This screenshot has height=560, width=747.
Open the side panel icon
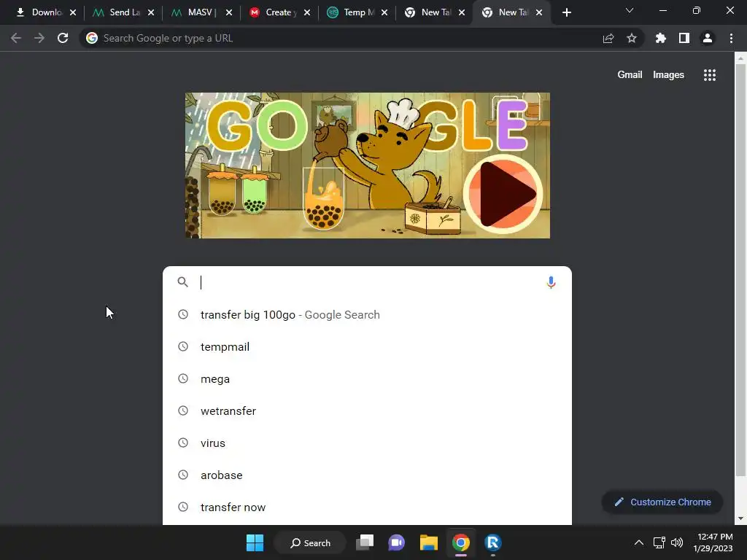(x=684, y=38)
